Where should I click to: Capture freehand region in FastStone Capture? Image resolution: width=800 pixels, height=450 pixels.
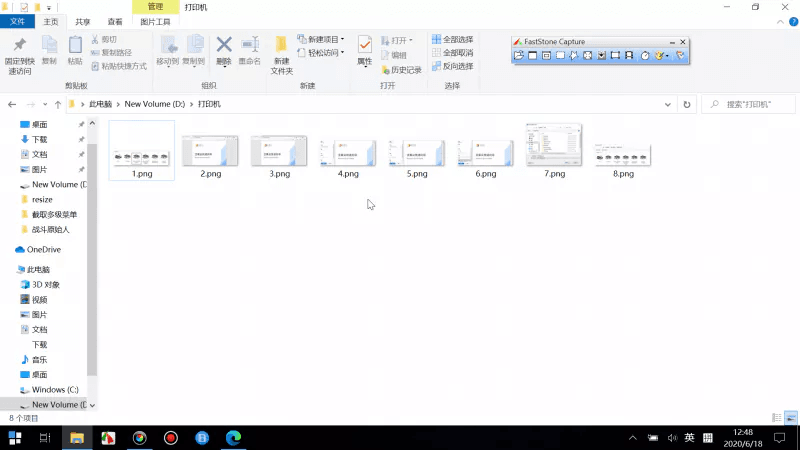coord(574,55)
